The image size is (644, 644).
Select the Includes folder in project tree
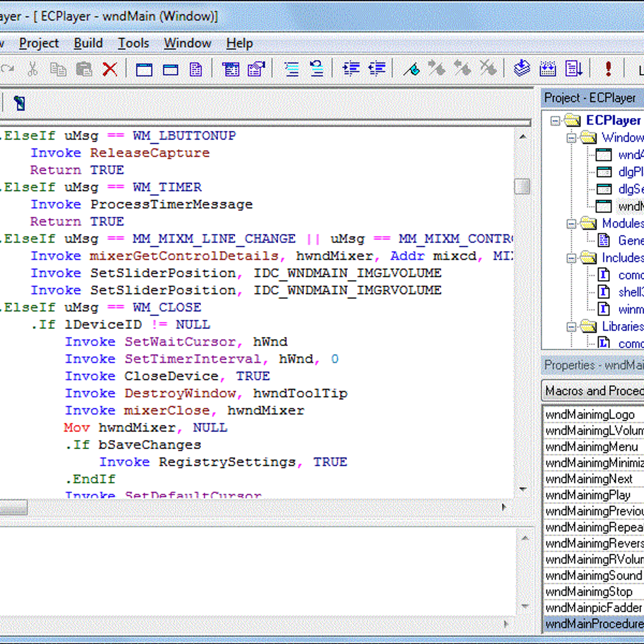click(x=623, y=258)
